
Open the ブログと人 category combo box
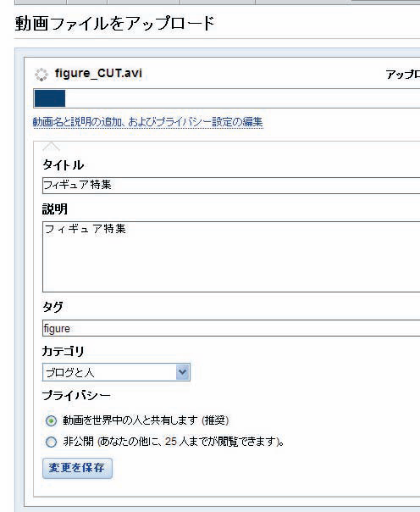116,372
